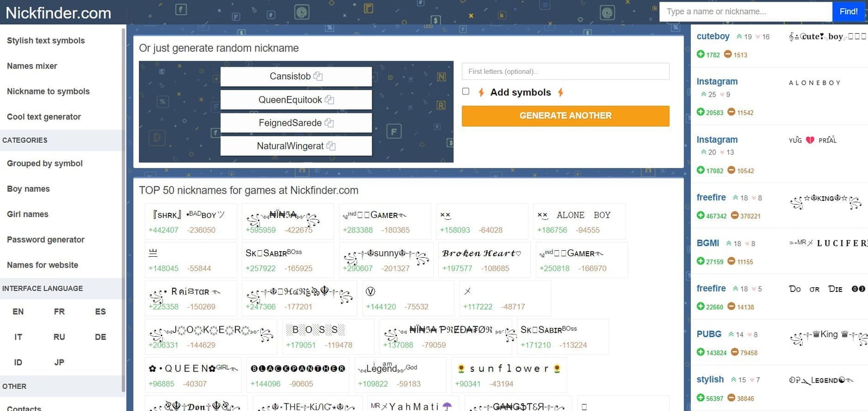868x411 pixels.
Task: Upvote the stylish nickname with plus icon
Action: point(700,398)
